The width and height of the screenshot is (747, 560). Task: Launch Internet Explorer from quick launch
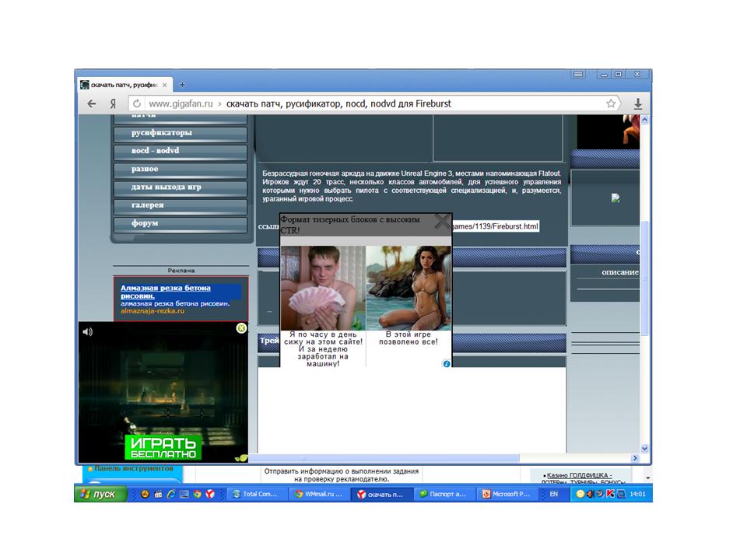[171, 495]
